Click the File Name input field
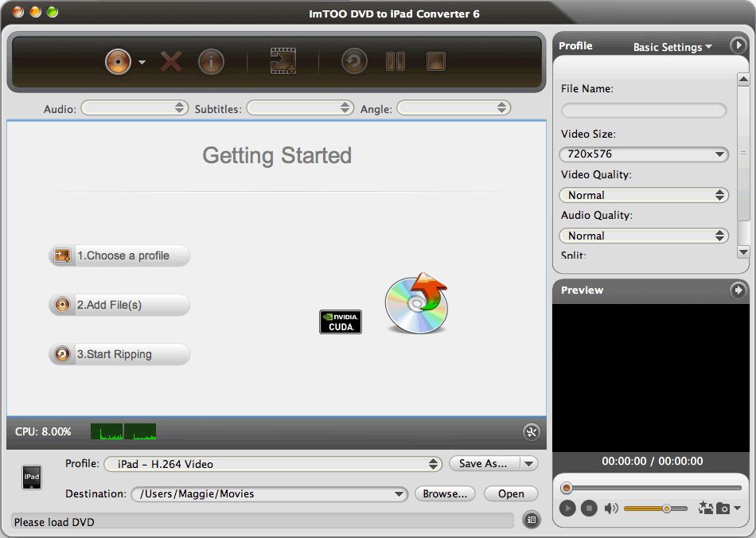 click(644, 111)
